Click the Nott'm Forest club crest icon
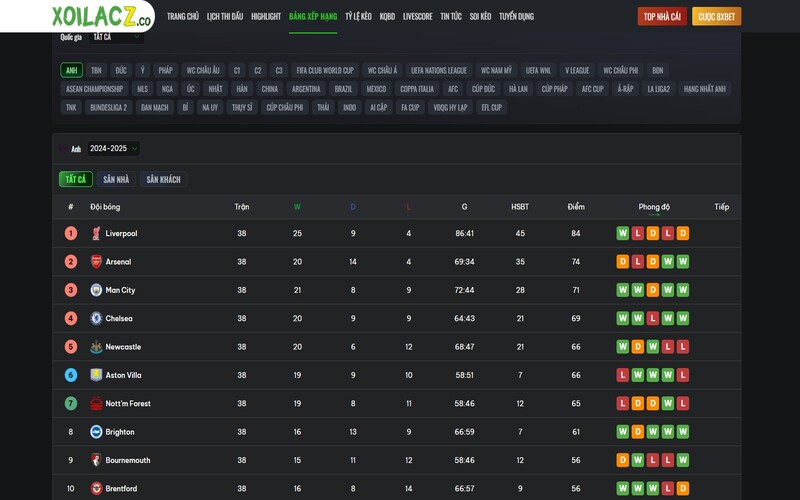Viewport: 800px width, 500px height. [x=96, y=404]
